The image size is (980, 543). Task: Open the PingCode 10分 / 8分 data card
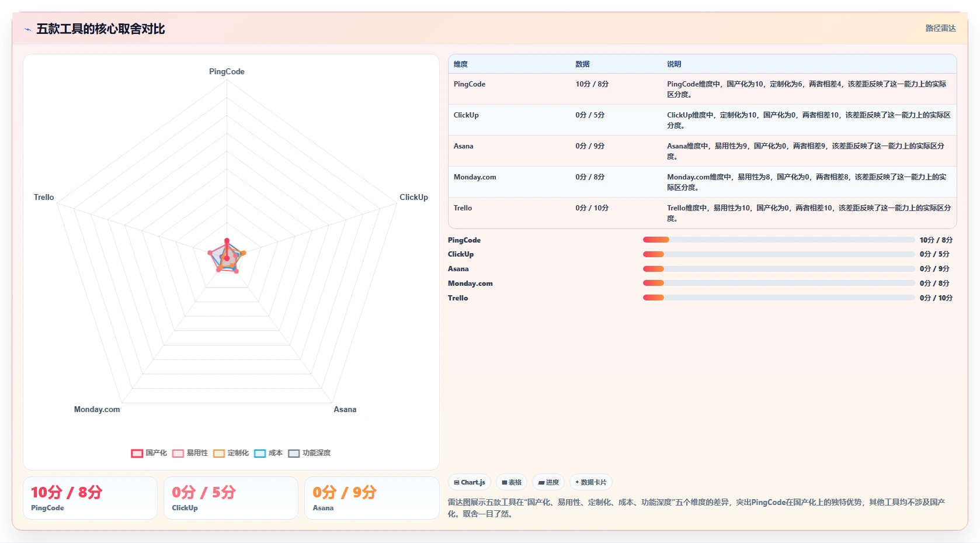[90, 498]
